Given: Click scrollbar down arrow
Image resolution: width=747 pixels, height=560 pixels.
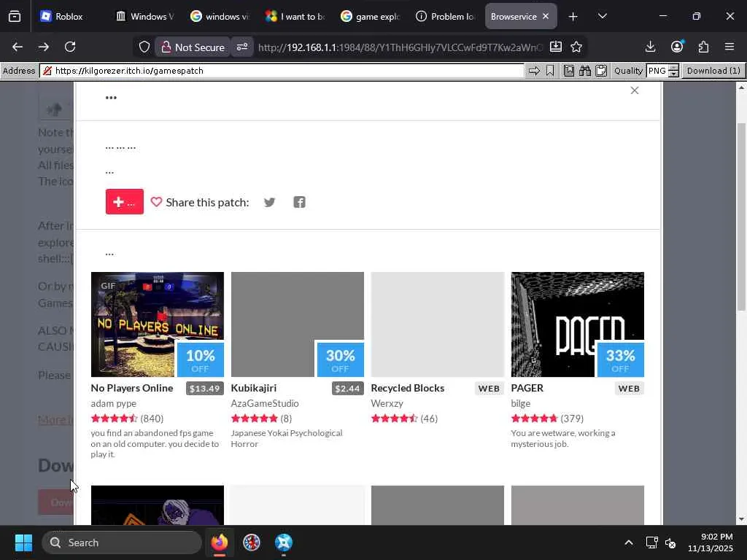Looking at the screenshot, I should click(x=741, y=519).
